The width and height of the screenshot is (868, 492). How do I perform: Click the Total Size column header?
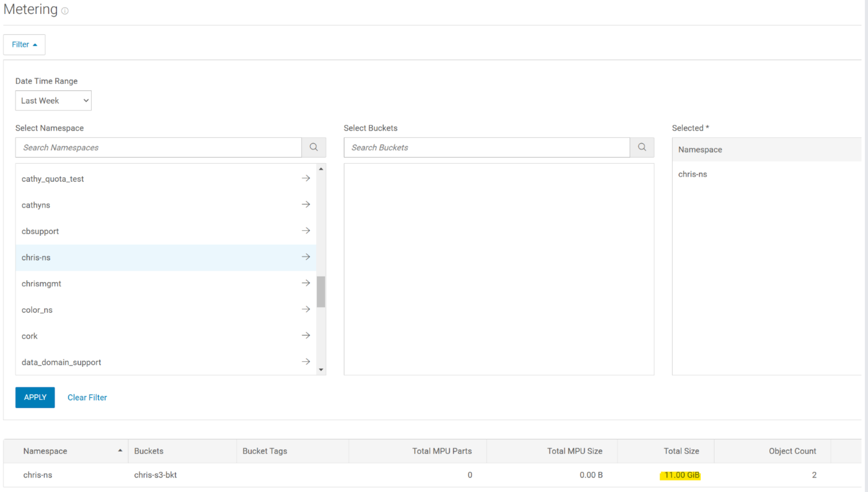click(x=681, y=451)
